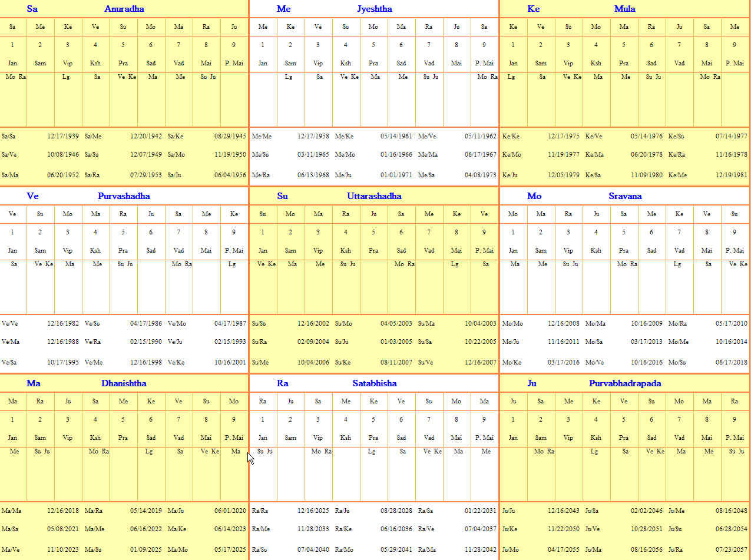The height and width of the screenshot is (560, 751).
Task: Click the Jyeshtha nakshatra heading
Action: (x=374, y=9)
